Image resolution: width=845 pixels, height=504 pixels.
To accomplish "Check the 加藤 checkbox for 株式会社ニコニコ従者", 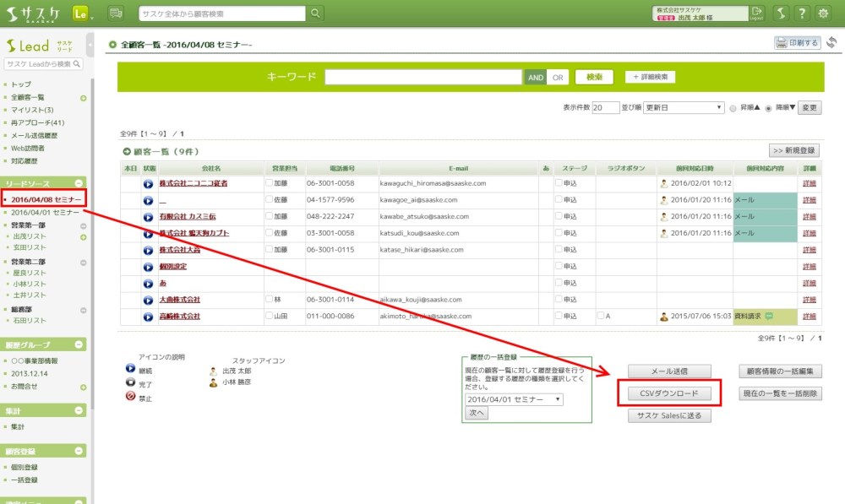I will click(x=269, y=183).
